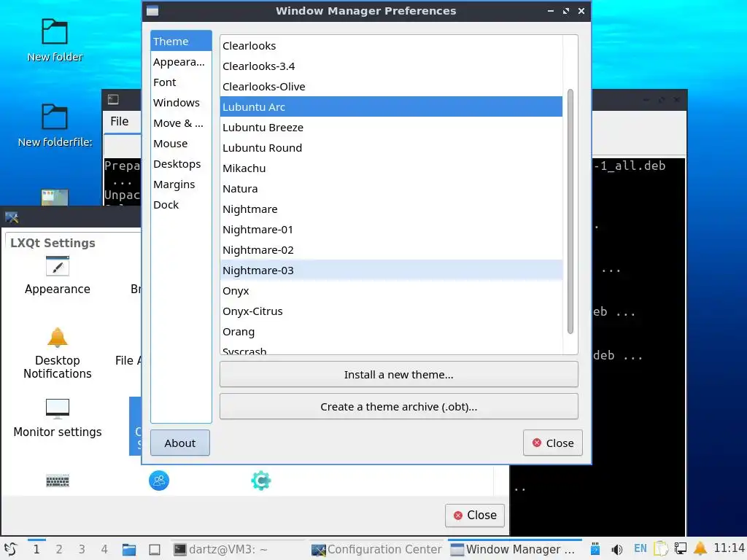Click the 11:14 panel clock
Viewport: 747px width, 560px height.
[729, 548]
